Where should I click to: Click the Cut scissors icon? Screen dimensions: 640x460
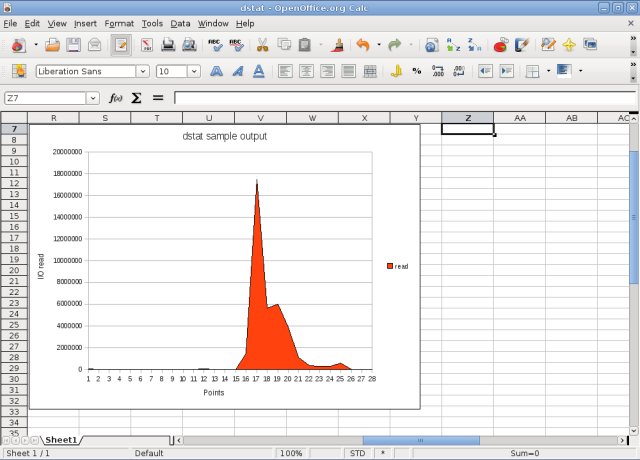[x=262, y=45]
